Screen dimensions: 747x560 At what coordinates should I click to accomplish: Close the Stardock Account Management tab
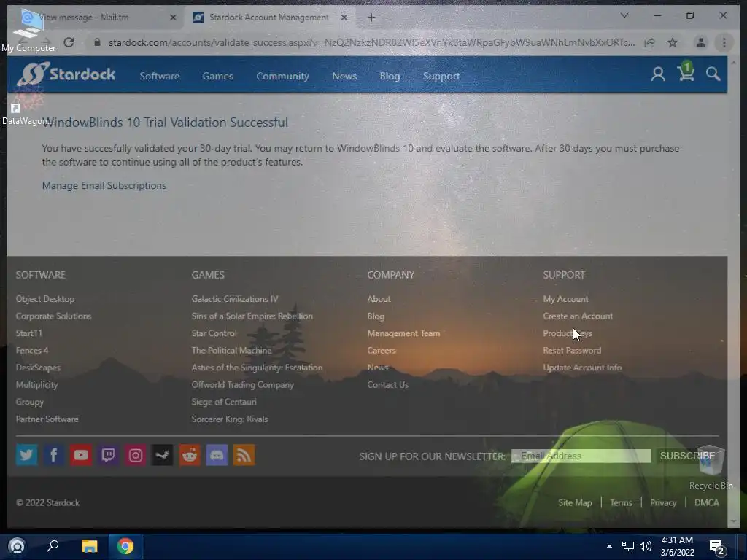(x=344, y=17)
